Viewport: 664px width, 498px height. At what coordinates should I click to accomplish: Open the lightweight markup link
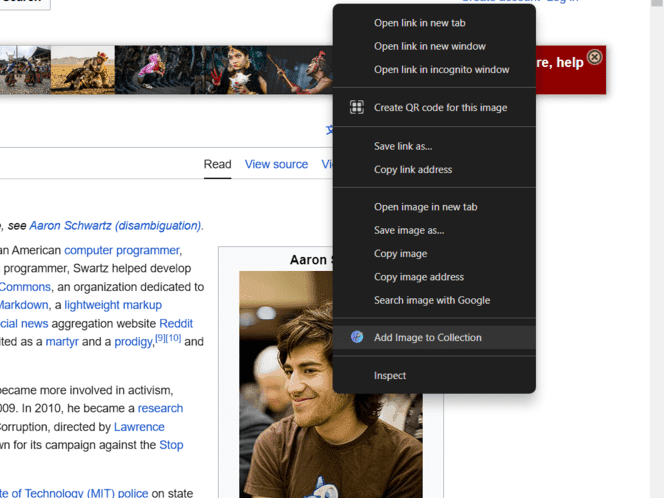point(113,305)
